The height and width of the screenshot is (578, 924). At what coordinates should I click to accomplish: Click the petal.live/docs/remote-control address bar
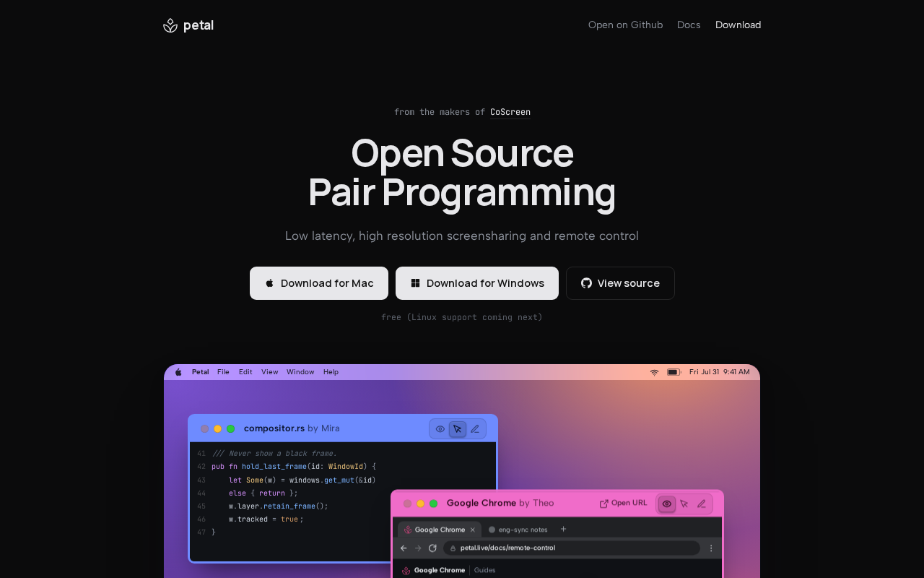572,548
